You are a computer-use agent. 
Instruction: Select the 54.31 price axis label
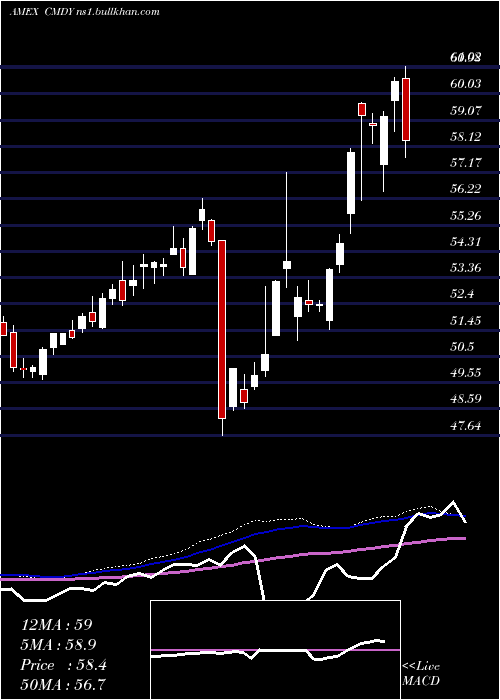pyautogui.click(x=466, y=242)
